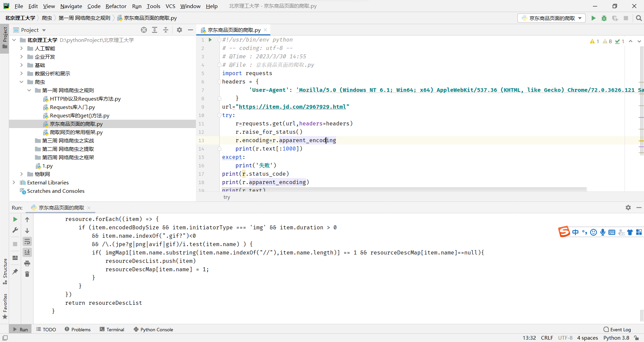Toggle tool window bars at bottom-left corner

click(5, 338)
